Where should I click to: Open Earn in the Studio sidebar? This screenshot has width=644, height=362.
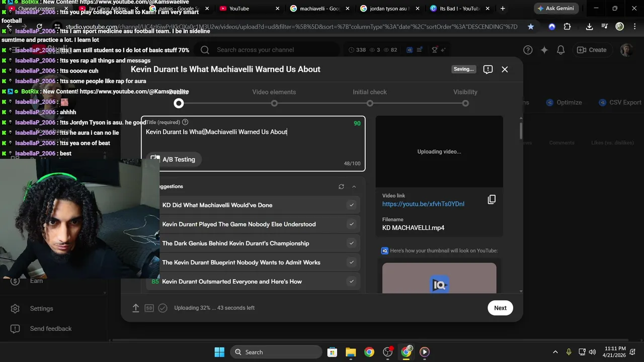point(36,281)
